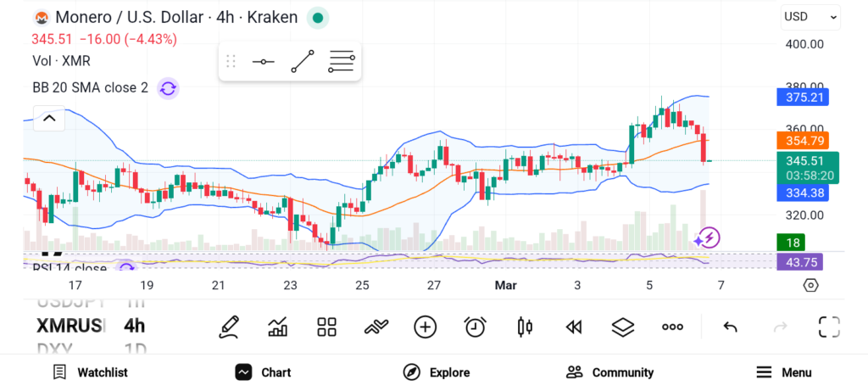Open chart settings hexagon icon

(x=810, y=285)
